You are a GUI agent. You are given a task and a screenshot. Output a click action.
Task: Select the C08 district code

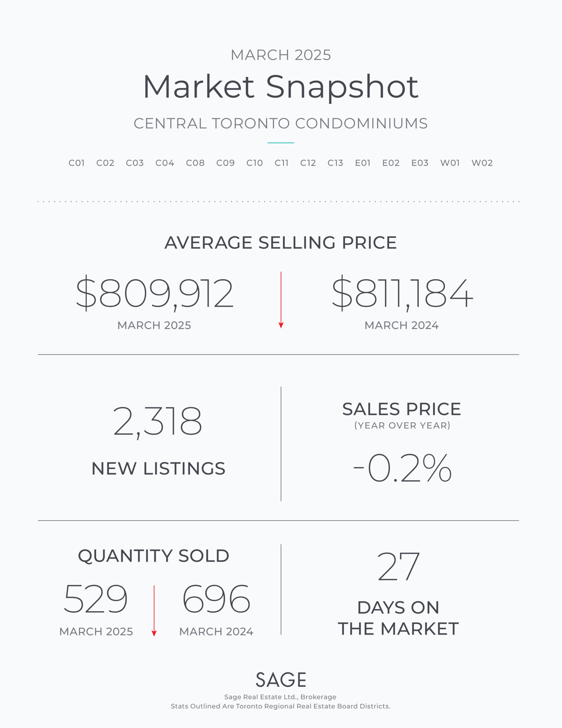click(195, 163)
